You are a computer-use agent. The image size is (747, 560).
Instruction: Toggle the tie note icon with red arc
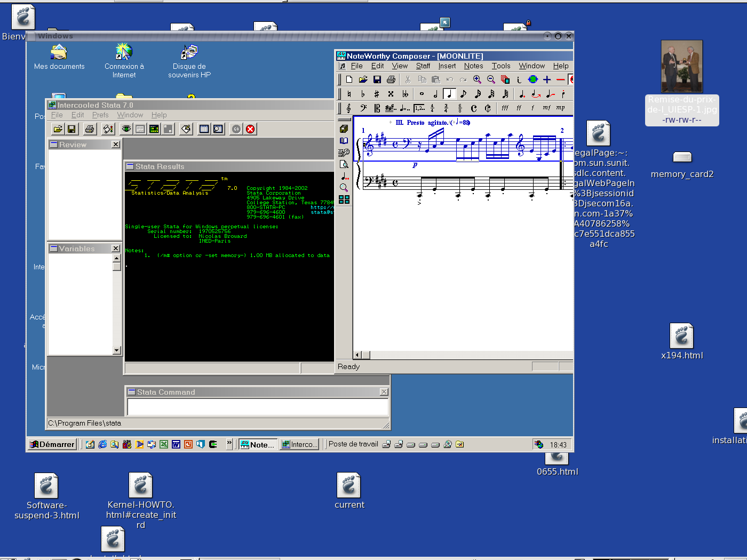[536, 94]
